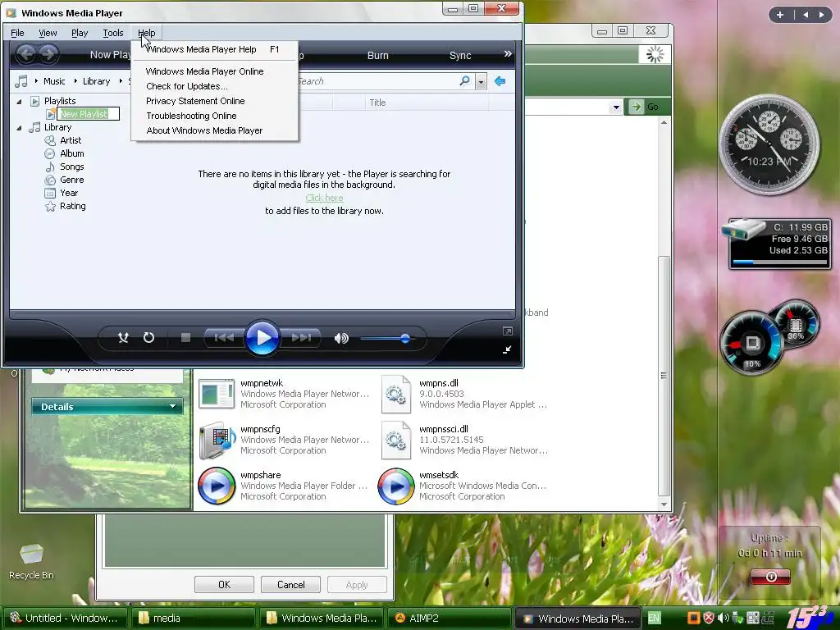Select the wmpshare file icon
The width and height of the screenshot is (840, 630).
pos(217,486)
